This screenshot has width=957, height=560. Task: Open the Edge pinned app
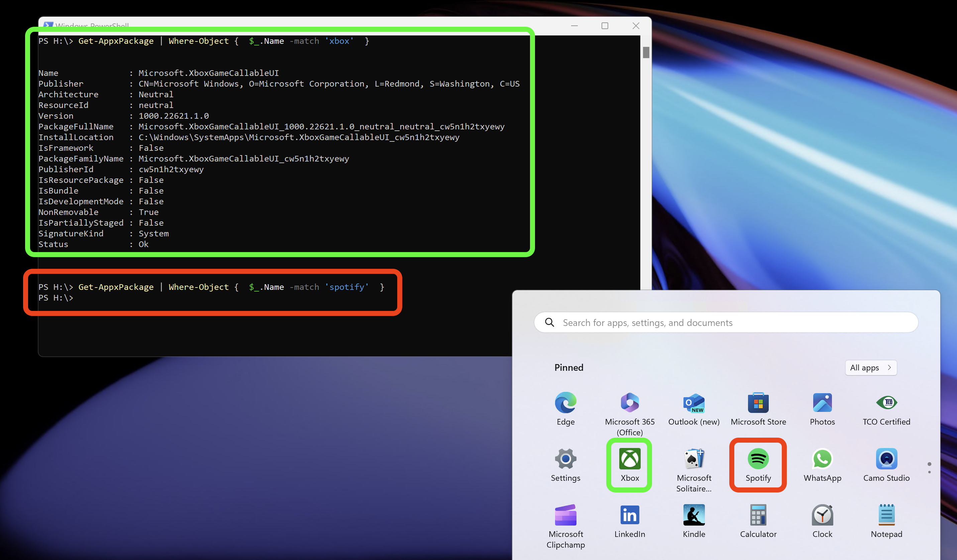pos(565,409)
